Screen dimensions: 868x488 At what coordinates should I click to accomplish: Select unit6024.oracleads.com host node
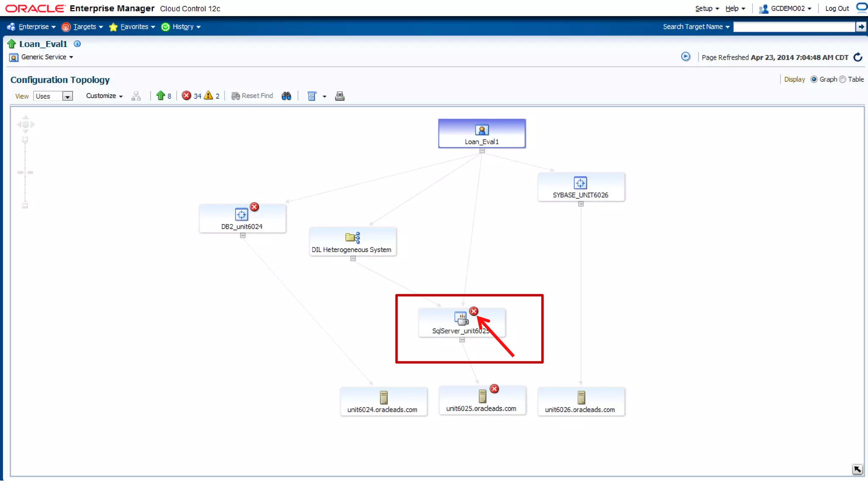(384, 401)
